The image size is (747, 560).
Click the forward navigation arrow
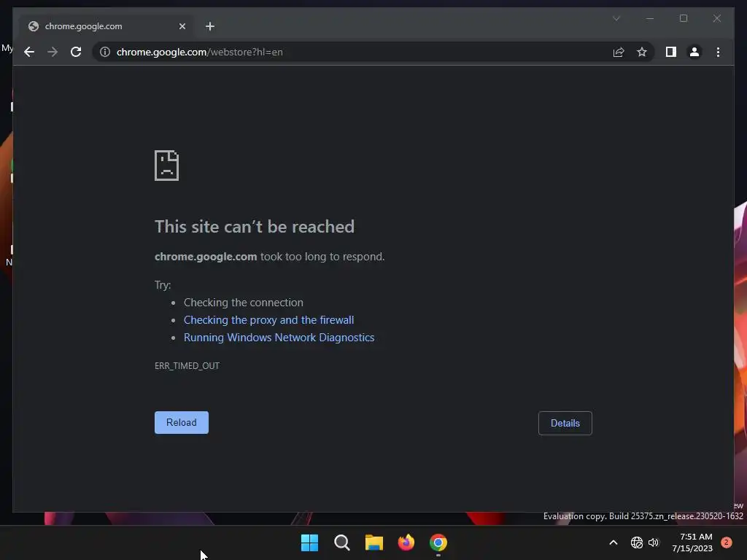pos(53,52)
